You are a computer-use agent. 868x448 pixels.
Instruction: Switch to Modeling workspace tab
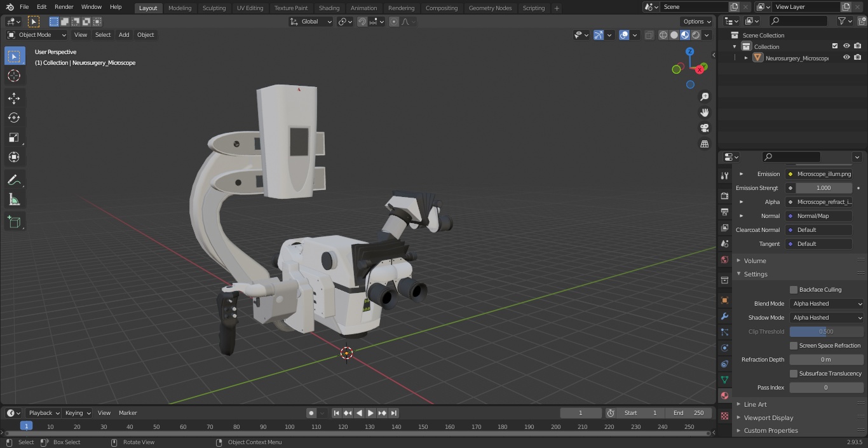(180, 8)
